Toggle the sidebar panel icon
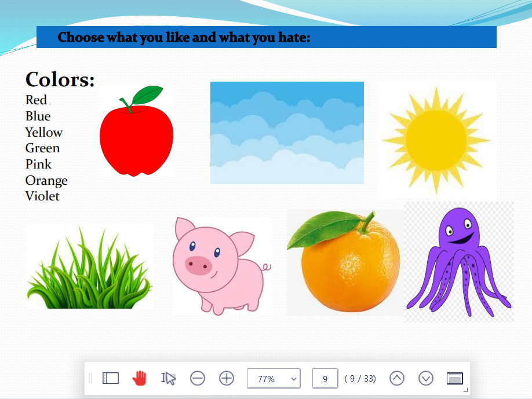Screen dimensions: 532x399 coord(111,378)
